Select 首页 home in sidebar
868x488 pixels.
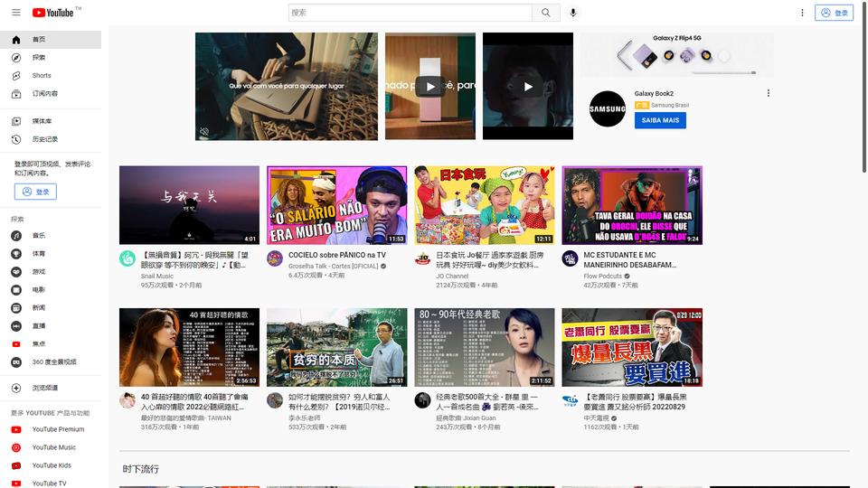point(51,39)
